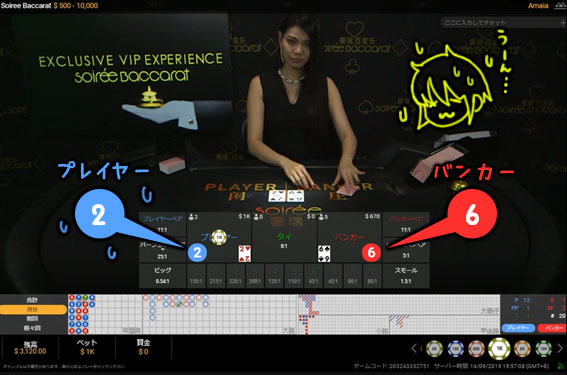
Task: Select the blue 100 betting chip
Action: (x=456, y=349)
